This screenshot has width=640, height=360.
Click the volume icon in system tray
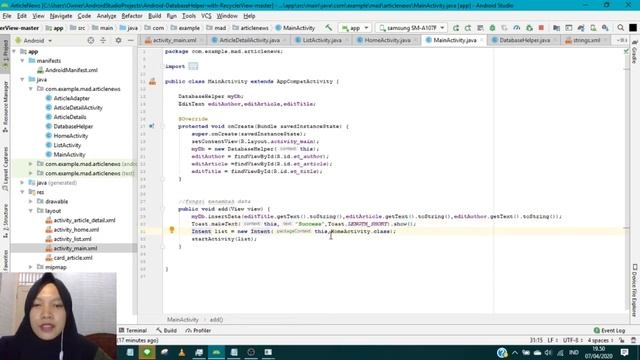pyautogui.click(x=548, y=352)
